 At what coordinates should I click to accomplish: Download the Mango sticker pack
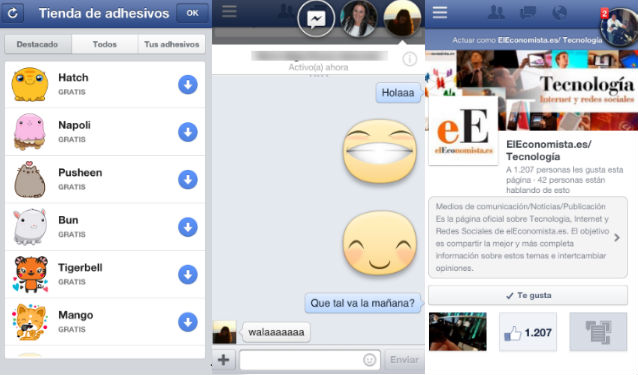[x=188, y=322]
